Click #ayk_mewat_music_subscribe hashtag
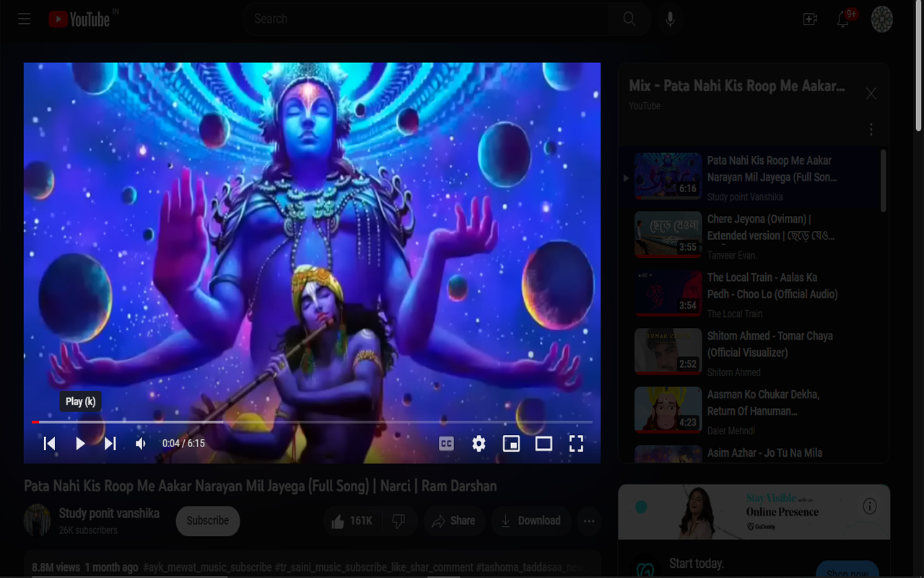 click(207, 567)
